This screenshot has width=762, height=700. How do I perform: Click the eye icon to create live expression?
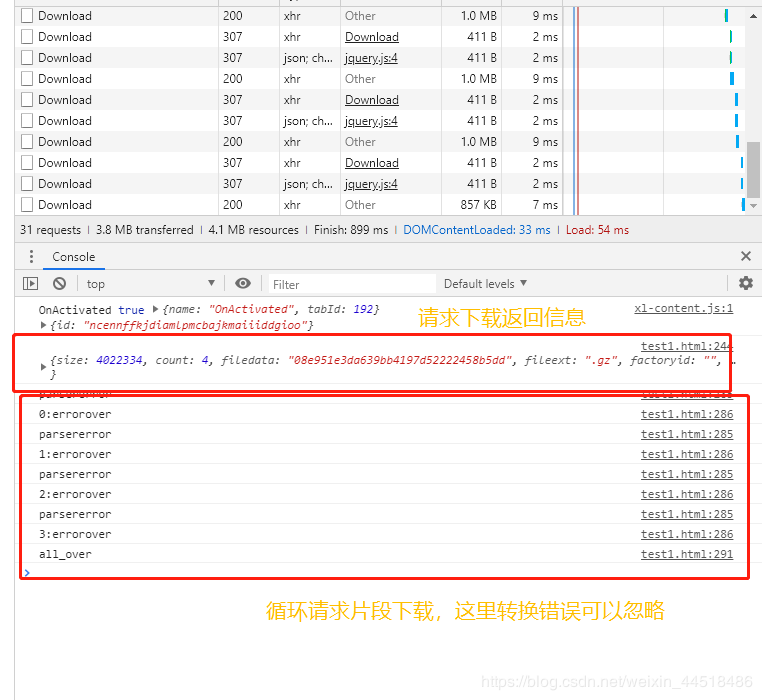point(243,284)
